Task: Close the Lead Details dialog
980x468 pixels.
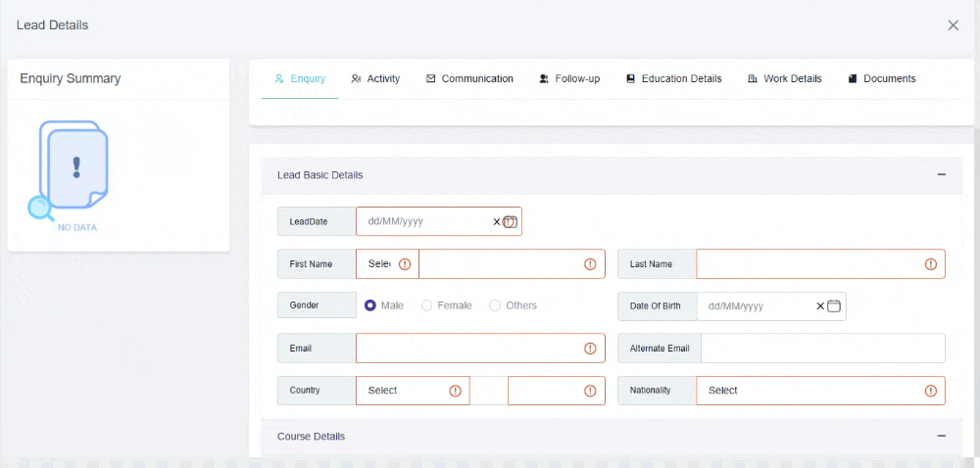Action: click(953, 25)
